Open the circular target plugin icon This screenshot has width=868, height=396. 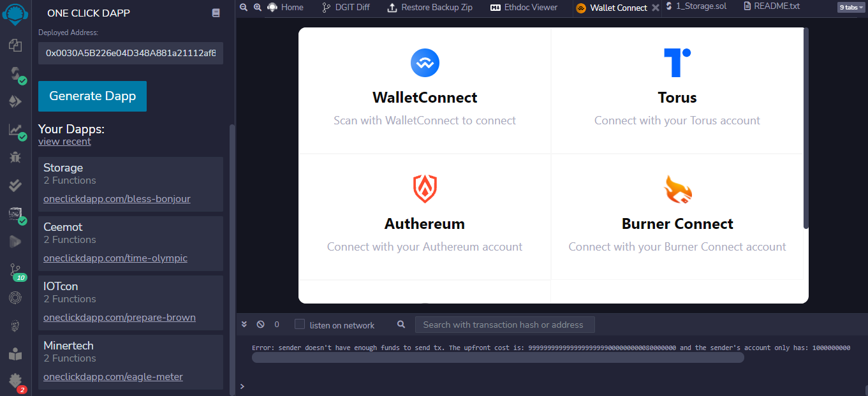(x=15, y=297)
